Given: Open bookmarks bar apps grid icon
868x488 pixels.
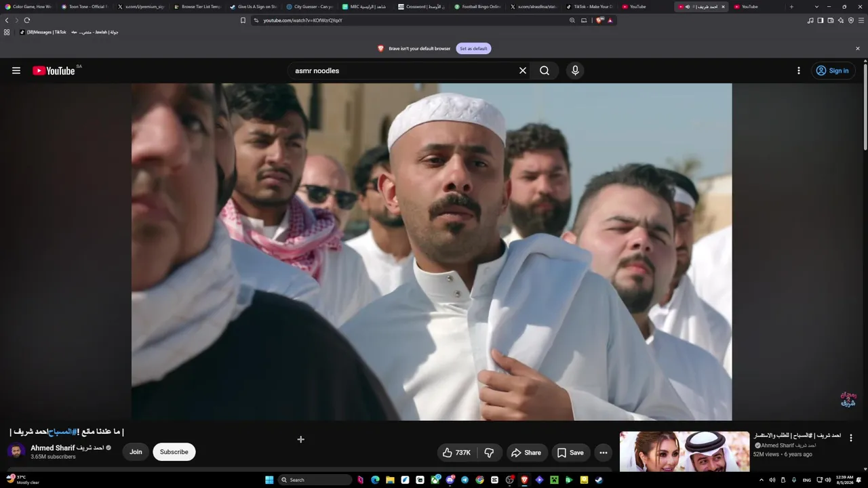Looking at the screenshot, I should (7, 32).
